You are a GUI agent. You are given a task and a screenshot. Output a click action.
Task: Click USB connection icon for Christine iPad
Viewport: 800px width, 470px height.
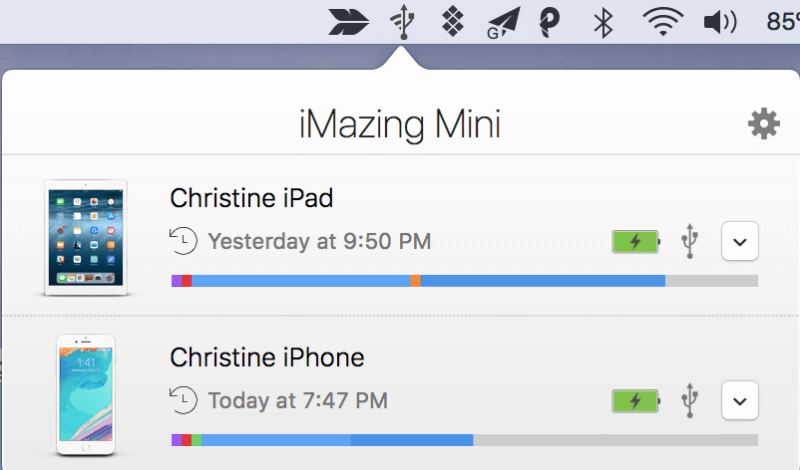pos(690,241)
